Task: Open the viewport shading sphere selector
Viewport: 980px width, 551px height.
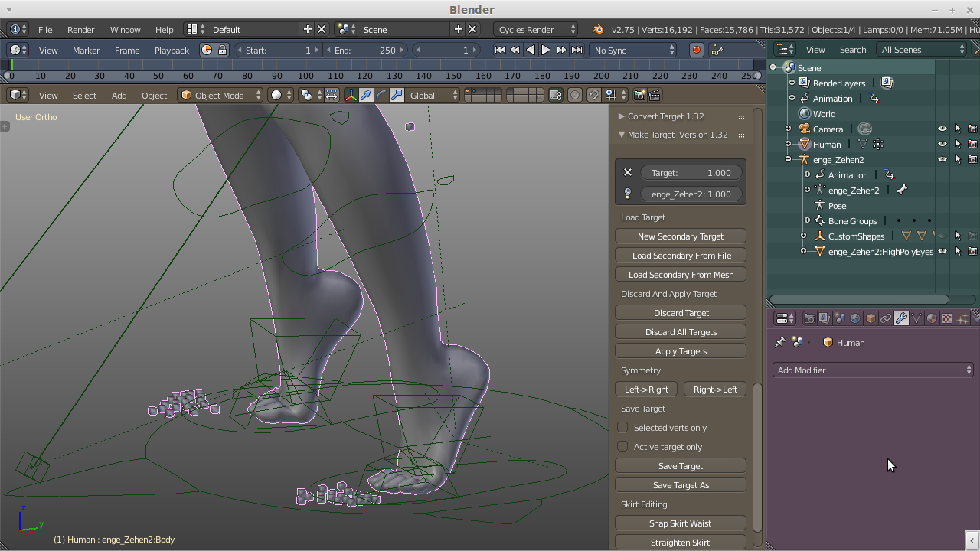Action: [282, 95]
